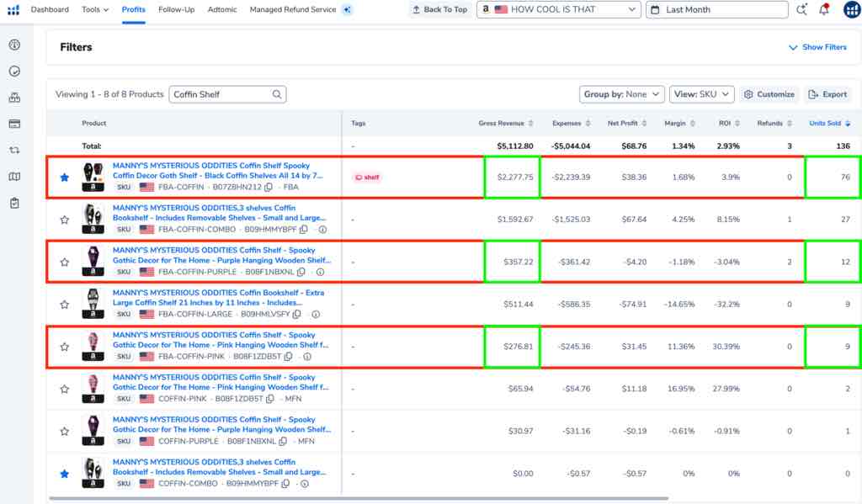Copy ASIN for FBA-COFFIN-PURPLE row

(301, 272)
